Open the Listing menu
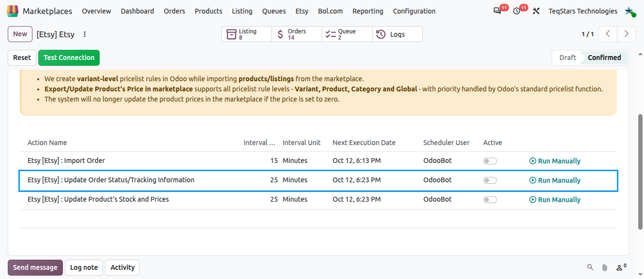Image resolution: width=644 pixels, height=279 pixels. 242,11
